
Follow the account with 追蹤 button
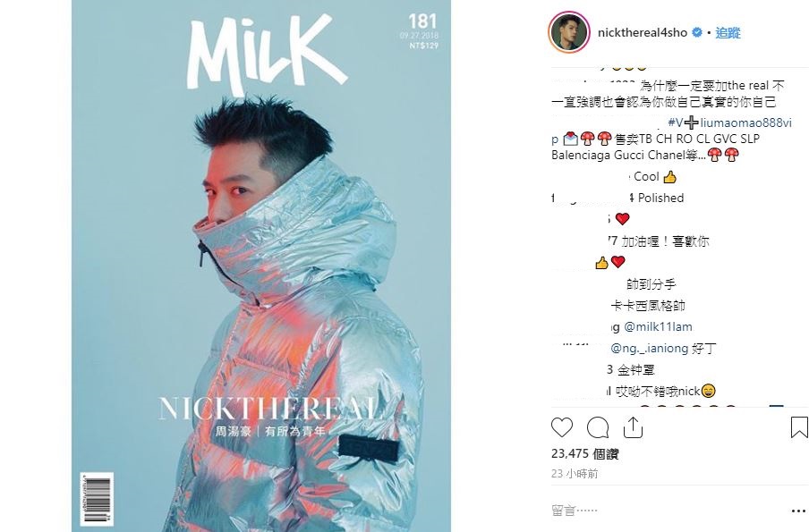(728, 33)
